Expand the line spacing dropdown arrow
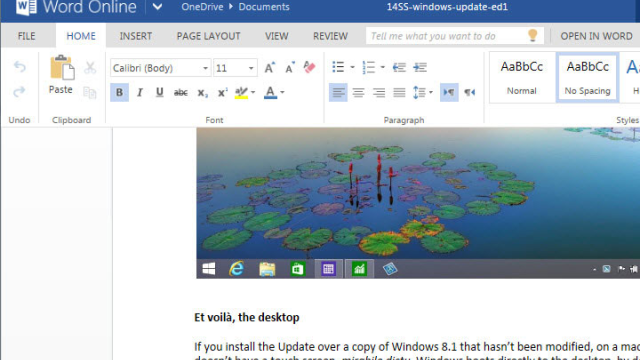The width and height of the screenshot is (640, 360). [x=431, y=93]
